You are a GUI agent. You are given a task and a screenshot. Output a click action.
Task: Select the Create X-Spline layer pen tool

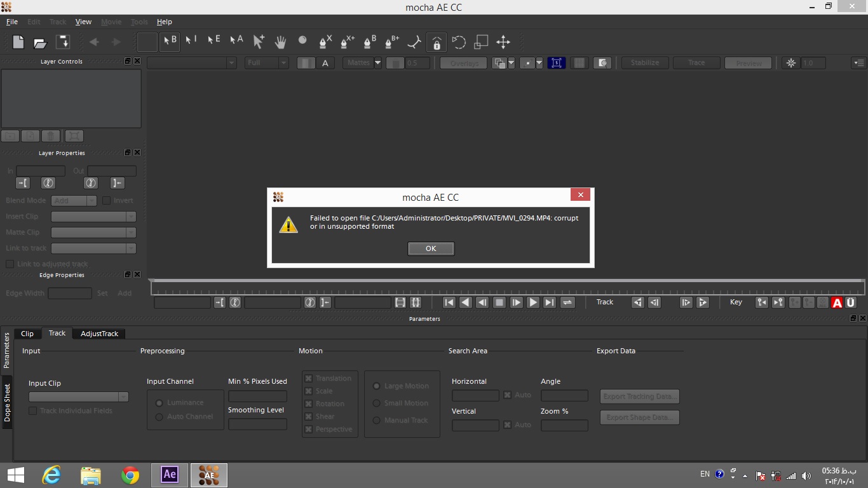pos(325,41)
